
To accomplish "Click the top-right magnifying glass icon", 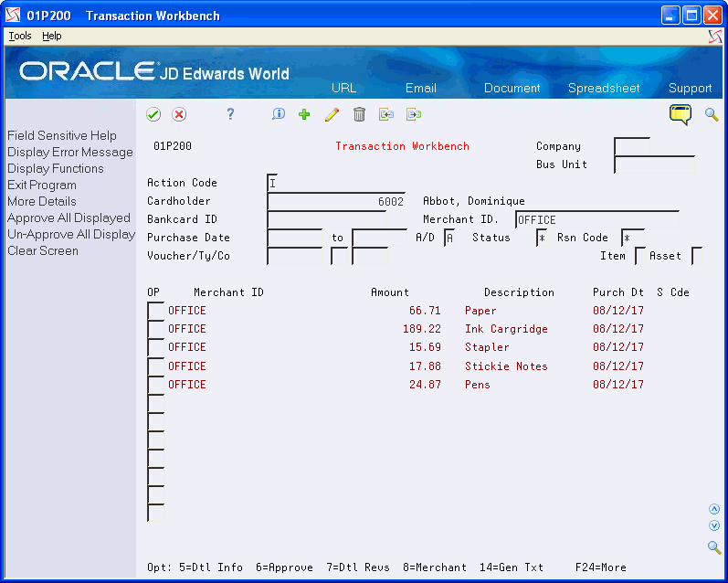I will (712, 114).
